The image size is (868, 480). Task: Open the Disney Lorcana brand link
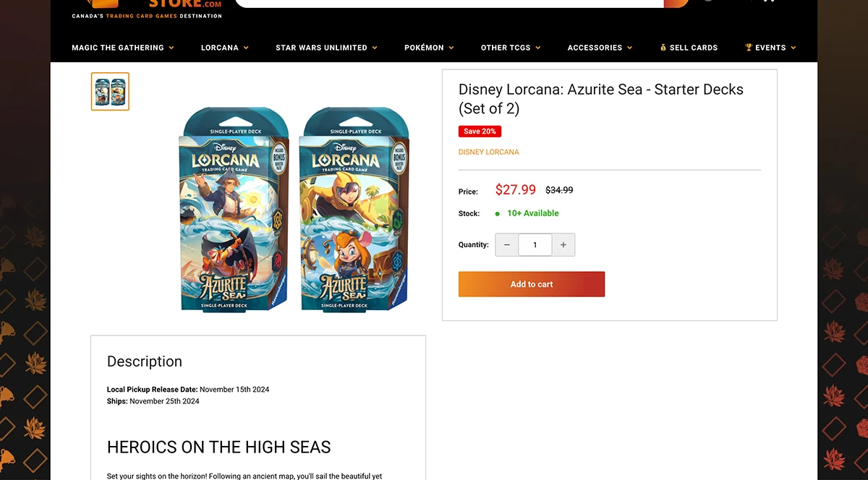(488, 152)
